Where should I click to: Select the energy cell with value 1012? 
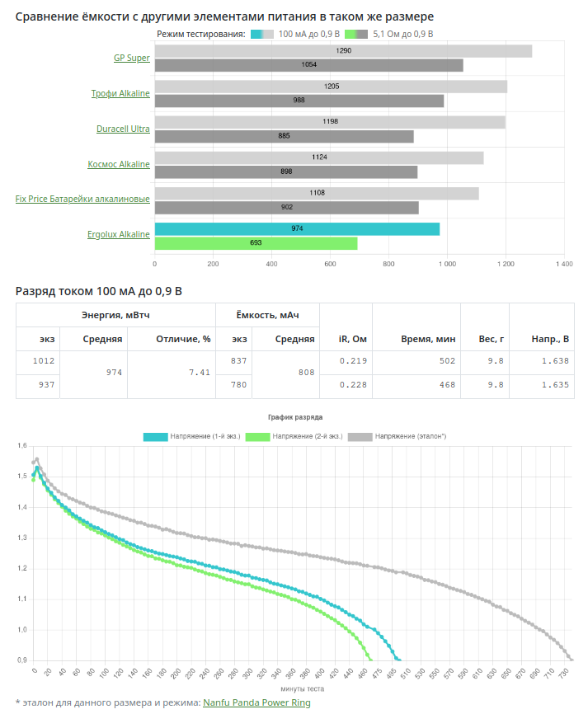40,361
